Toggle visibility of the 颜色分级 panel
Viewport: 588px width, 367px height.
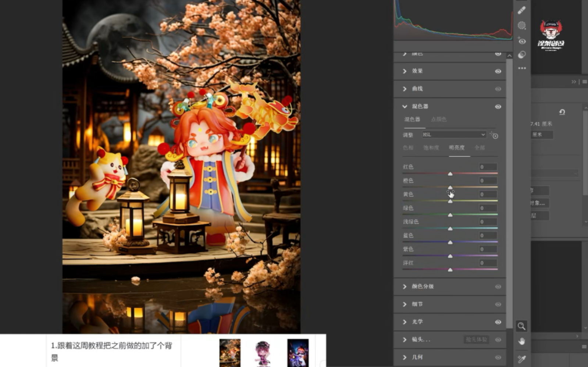coord(498,287)
